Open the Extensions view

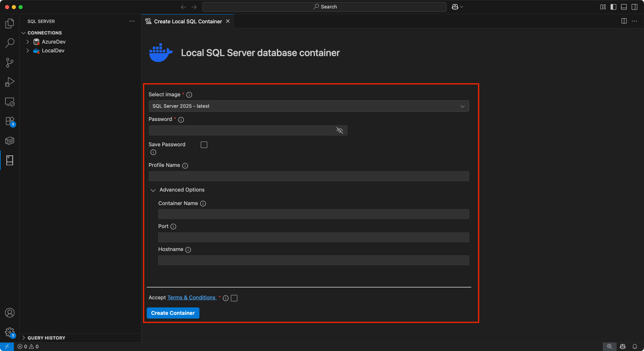[10, 121]
